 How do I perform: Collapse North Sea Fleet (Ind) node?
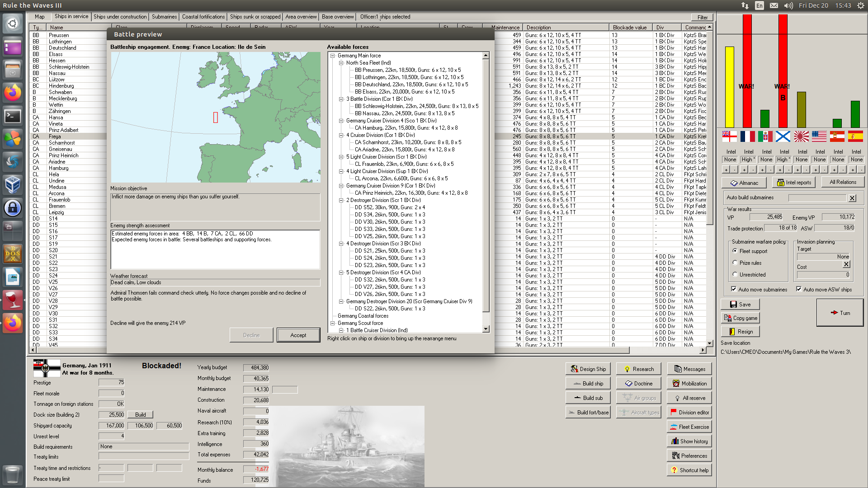click(x=341, y=63)
